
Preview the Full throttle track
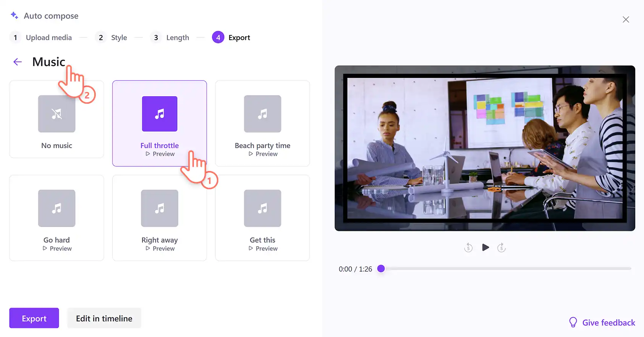pyautogui.click(x=160, y=154)
